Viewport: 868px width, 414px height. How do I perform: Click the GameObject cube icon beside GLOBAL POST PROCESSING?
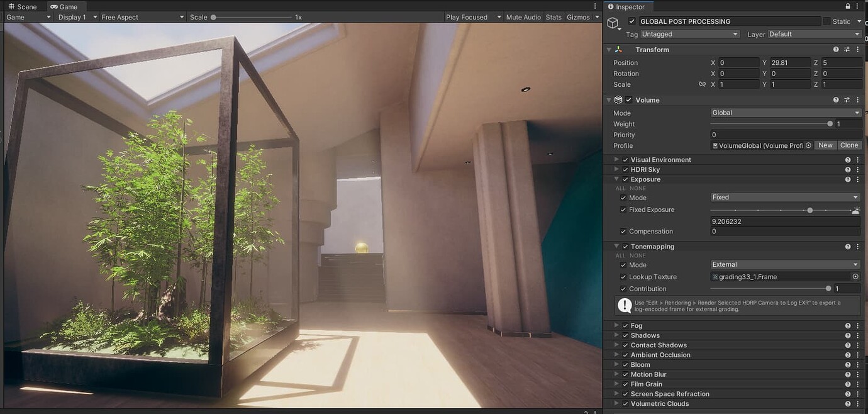[613, 21]
